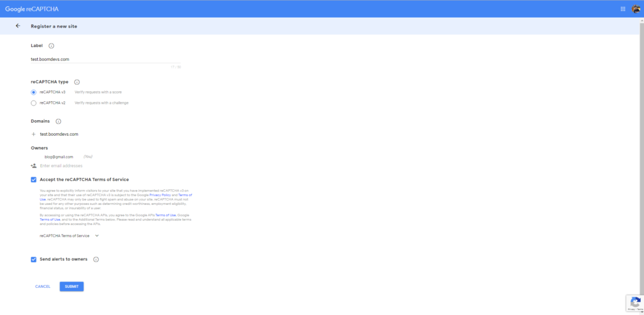Viewport: 644px width, 315px height.
Task: Click the Label input containing test.boomdevs.com
Action: (106, 59)
